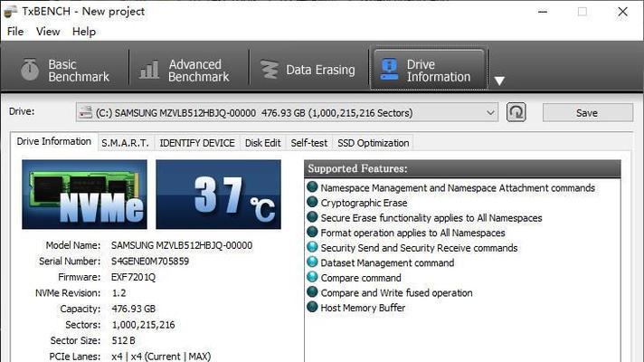The image size is (644, 362).
Task: Click Compare and Write fused operation text
Action: 396,293
